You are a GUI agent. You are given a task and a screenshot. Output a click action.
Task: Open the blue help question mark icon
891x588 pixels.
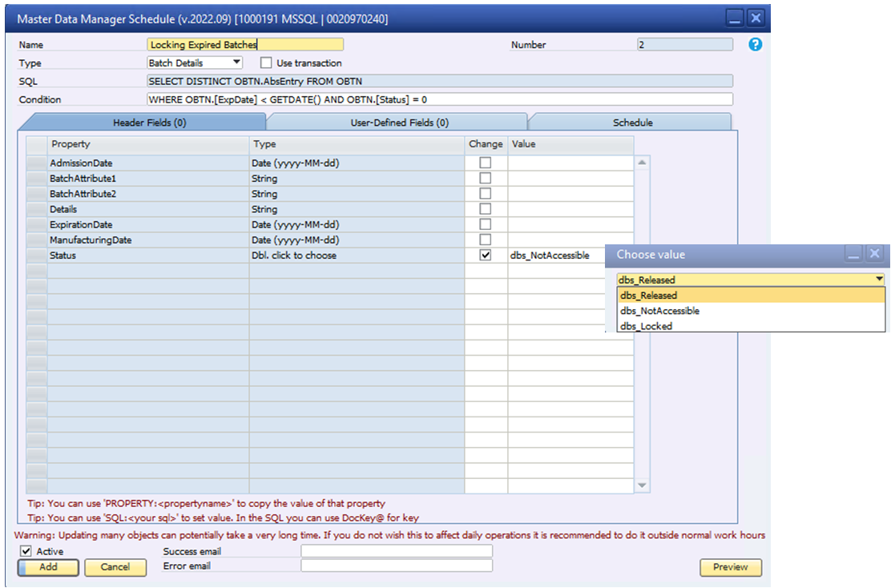[756, 44]
